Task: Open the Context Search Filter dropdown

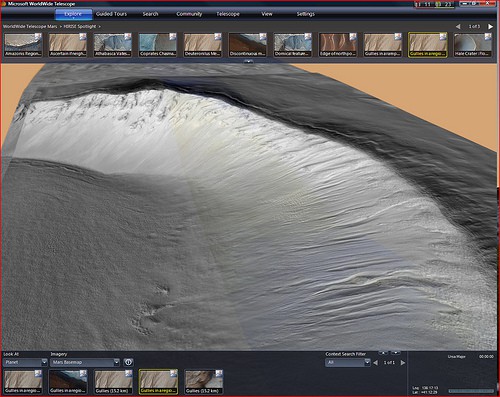Action: coord(348,362)
